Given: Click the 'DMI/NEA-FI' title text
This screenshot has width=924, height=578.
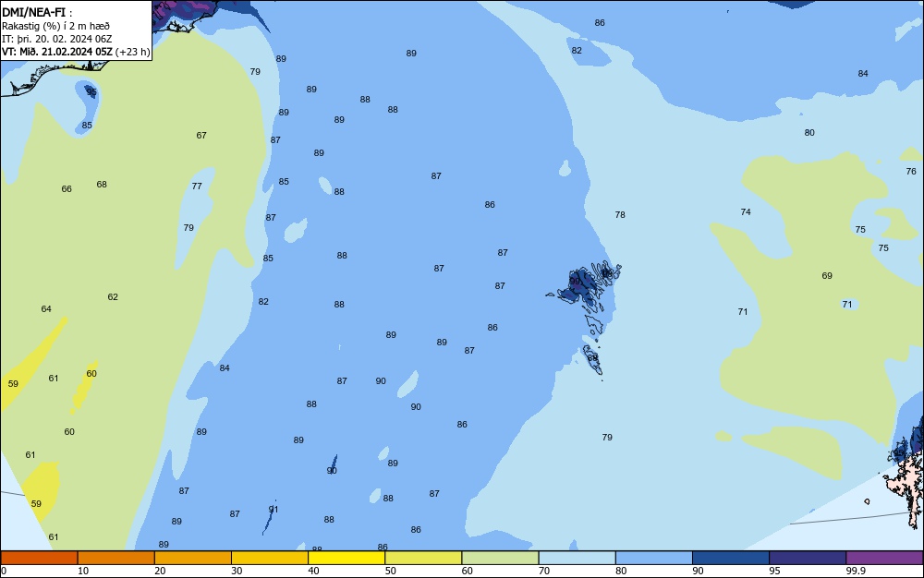Looking at the screenshot, I should tap(33, 13).
